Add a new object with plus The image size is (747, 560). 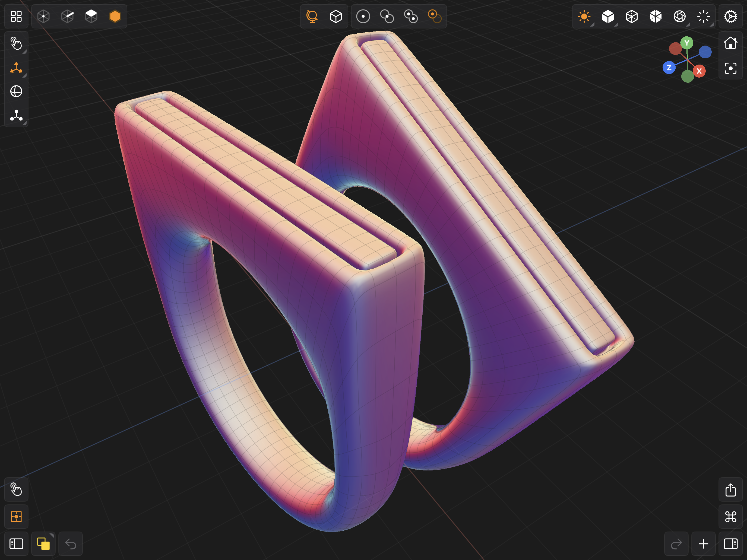[x=704, y=544]
